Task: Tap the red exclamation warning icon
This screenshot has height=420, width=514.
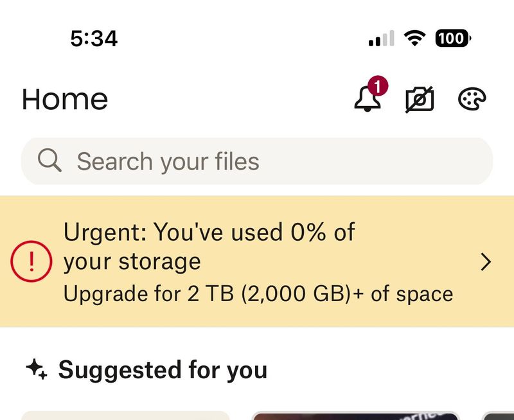Action: (31, 261)
